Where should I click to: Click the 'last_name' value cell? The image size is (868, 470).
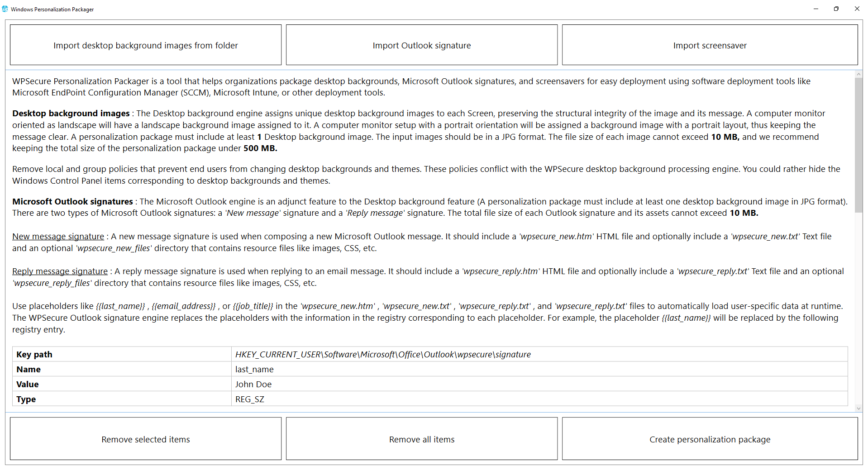point(539,369)
